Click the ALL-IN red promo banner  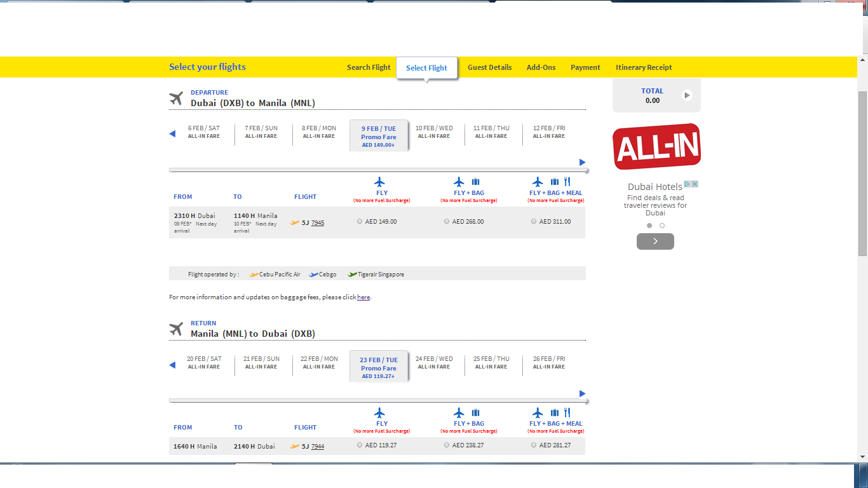(x=656, y=146)
